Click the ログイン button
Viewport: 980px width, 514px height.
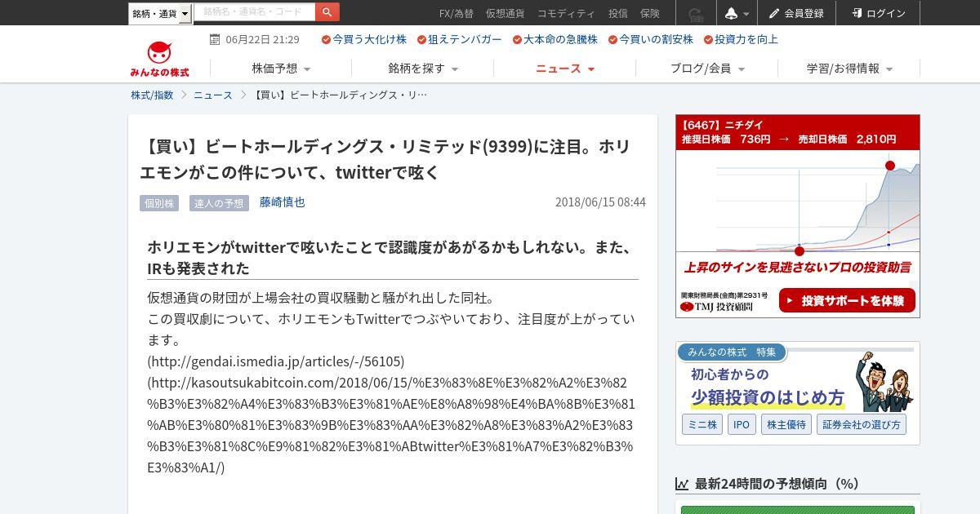878,13
